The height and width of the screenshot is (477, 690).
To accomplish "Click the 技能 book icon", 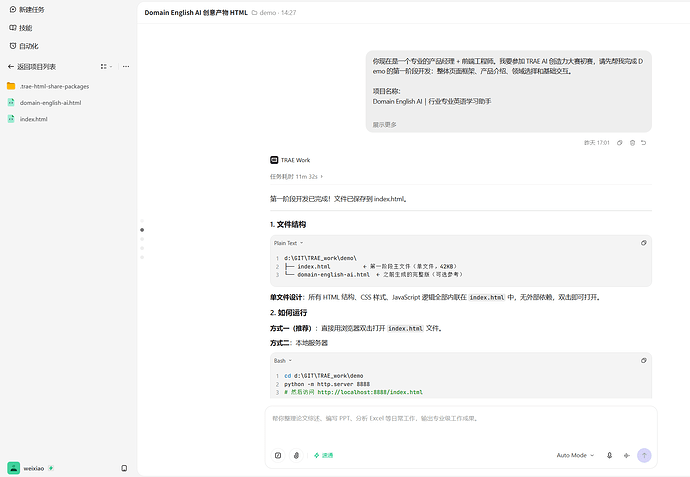I will coord(13,28).
